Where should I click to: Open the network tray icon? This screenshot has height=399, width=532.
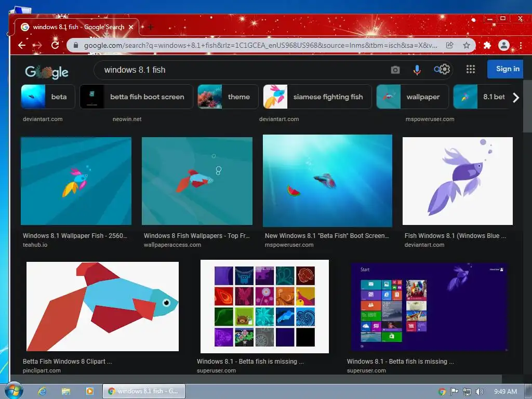(x=467, y=392)
